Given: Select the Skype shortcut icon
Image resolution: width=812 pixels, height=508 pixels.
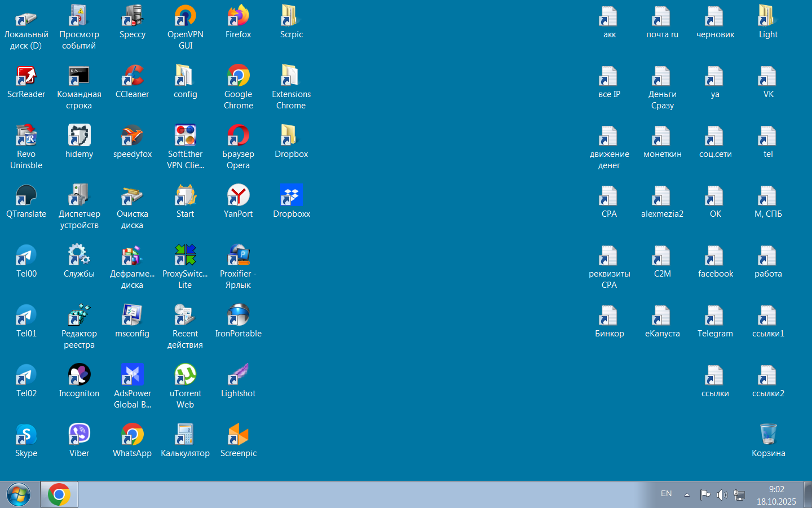Looking at the screenshot, I should tap(26, 436).
